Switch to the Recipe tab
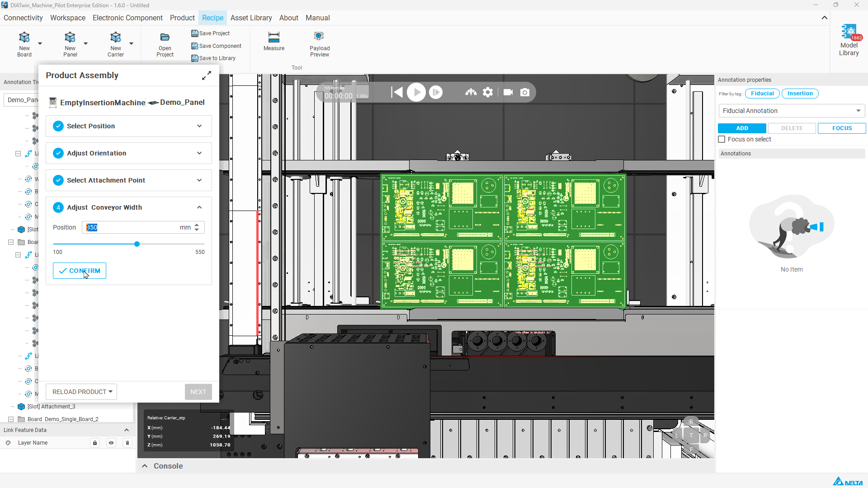This screenshot has height=488, width=868. (x=213, y=18)
